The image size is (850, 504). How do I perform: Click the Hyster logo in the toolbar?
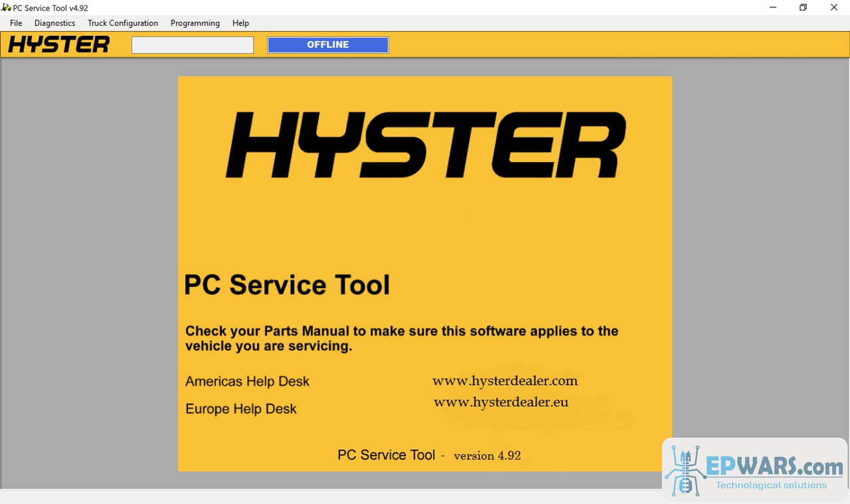click(59, 44)
